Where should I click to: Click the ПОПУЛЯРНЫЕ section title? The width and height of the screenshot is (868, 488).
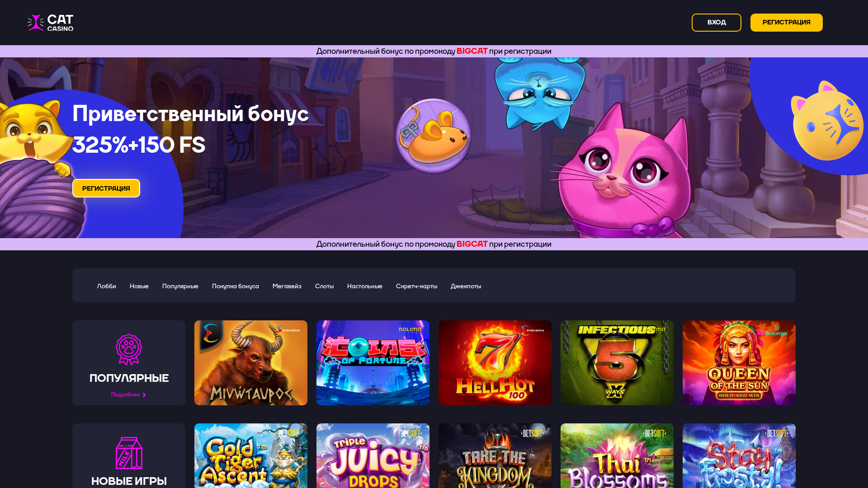click(x=129, y=378)
